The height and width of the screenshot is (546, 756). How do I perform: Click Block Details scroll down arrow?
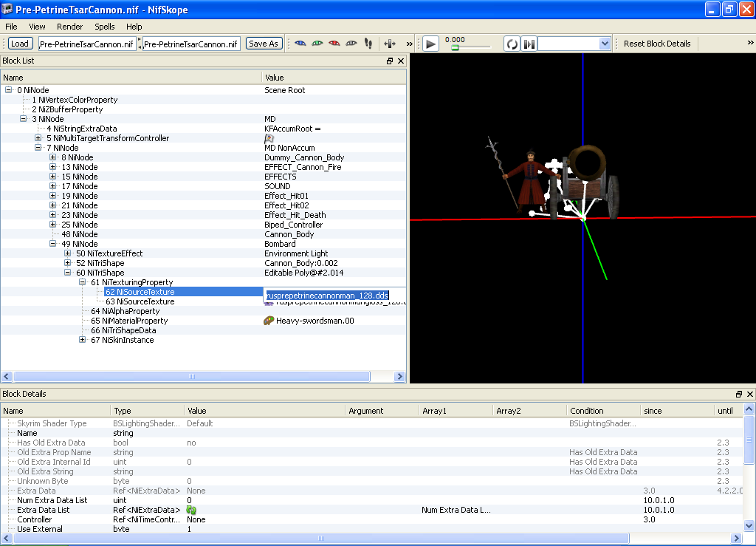pos(749,525)
